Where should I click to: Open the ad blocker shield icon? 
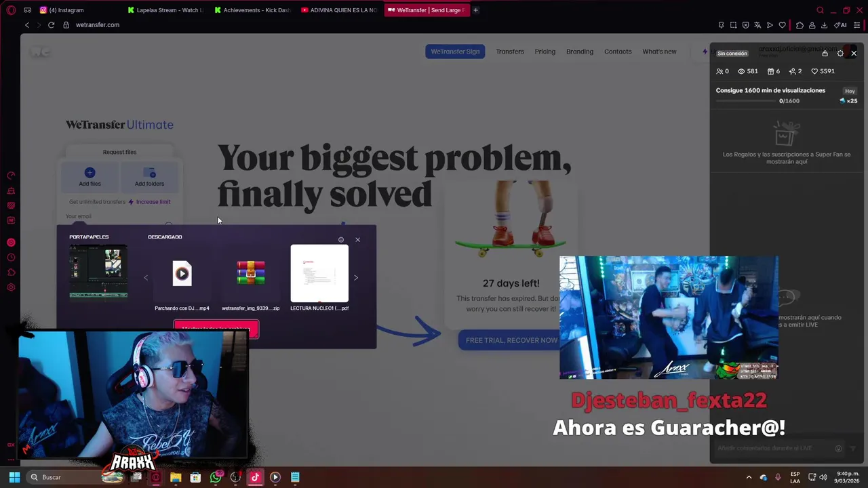coord(745,25)
